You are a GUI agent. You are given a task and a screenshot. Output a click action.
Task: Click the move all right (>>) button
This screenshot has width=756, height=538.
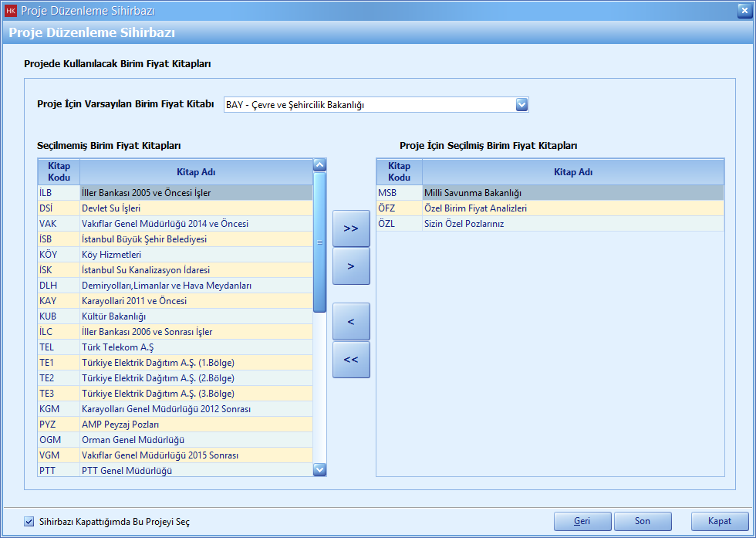[x=351, y=228]
